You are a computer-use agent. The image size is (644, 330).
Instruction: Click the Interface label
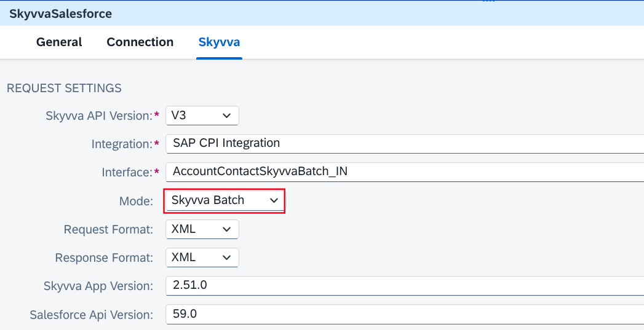(127, 173)
